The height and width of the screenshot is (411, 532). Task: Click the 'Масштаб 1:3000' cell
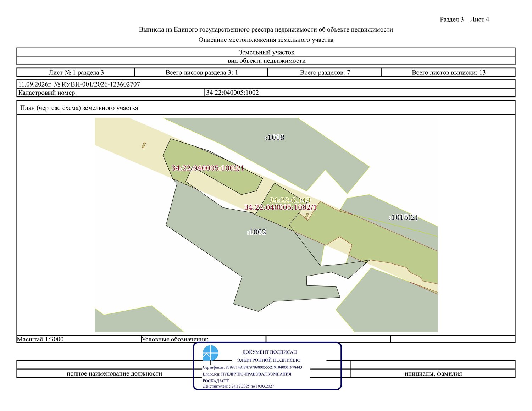click(x=79, y=339)
